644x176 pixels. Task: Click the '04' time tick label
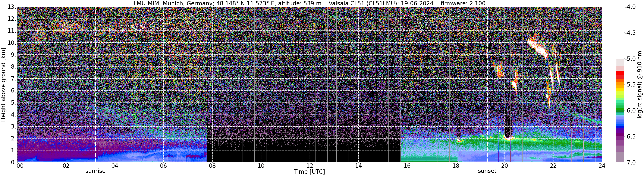click(114, 166)
